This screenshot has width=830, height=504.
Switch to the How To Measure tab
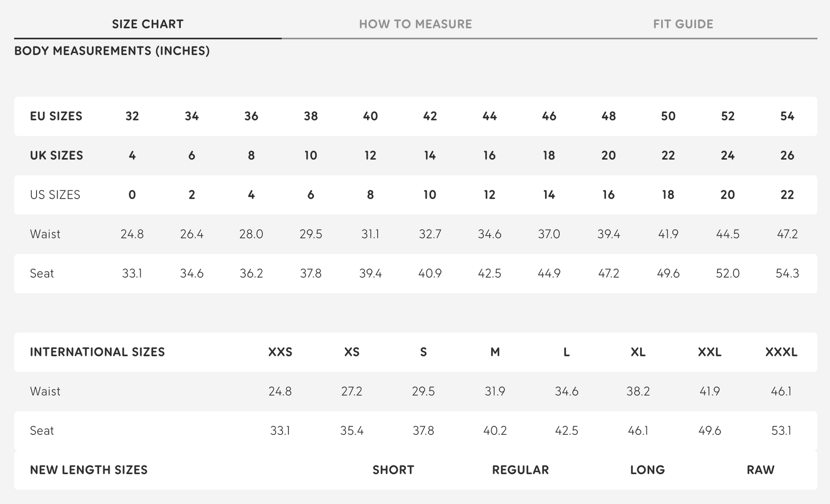click(415, 24)
